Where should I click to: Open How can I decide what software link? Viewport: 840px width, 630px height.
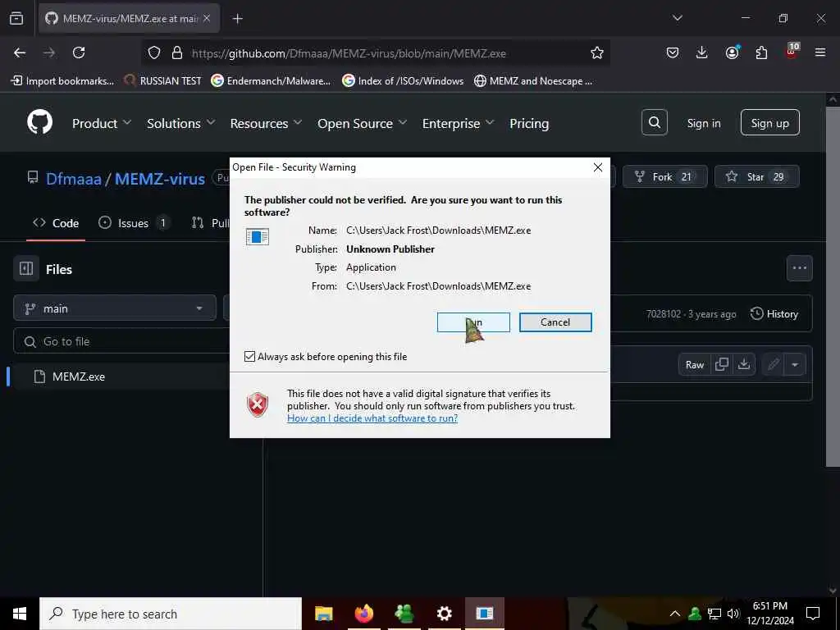[372, 418]
